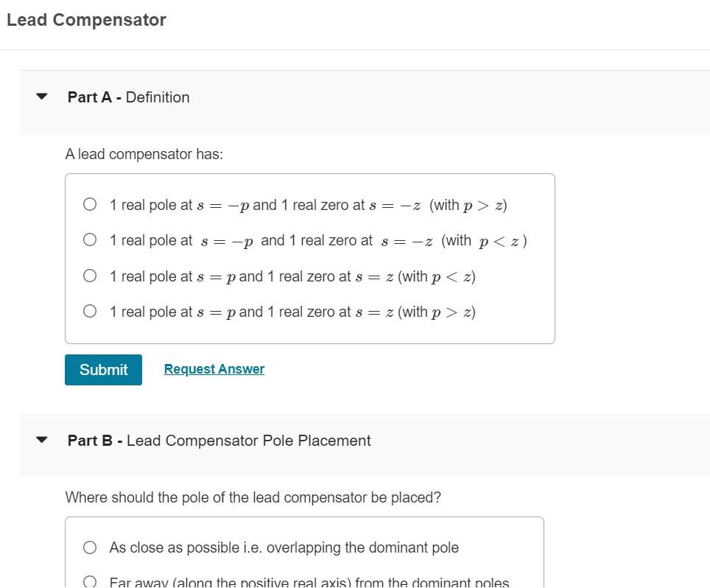Submit the Part A answer
The image size is (710, 588).
103,369
